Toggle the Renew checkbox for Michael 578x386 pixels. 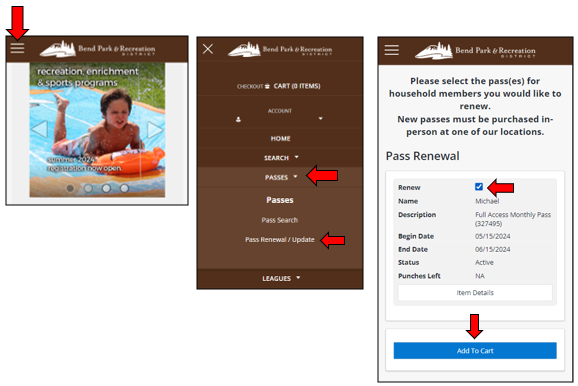[x=478, y=187]
